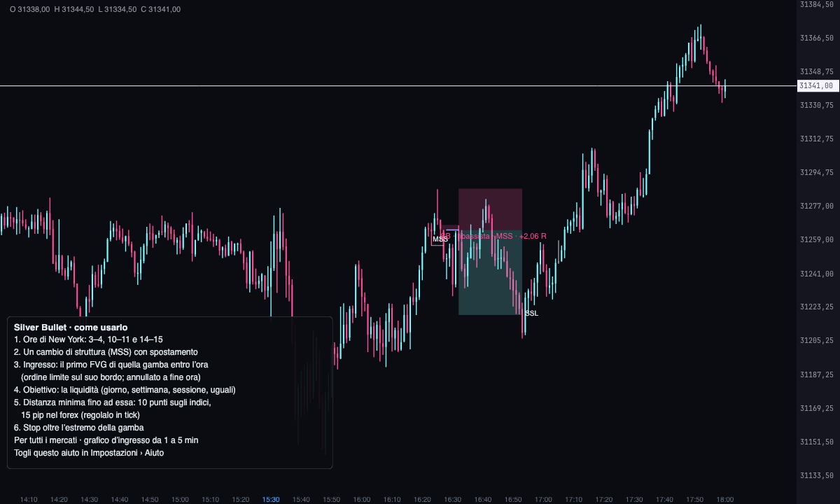Click the 31330,75 price axis label

coord(816,105)
